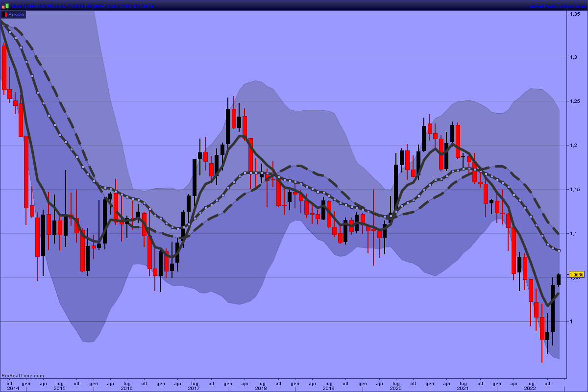The width and height of the screenshot is (588, 392).
Task: Select the 2016 year label on time axis
Action: (126, 388)
